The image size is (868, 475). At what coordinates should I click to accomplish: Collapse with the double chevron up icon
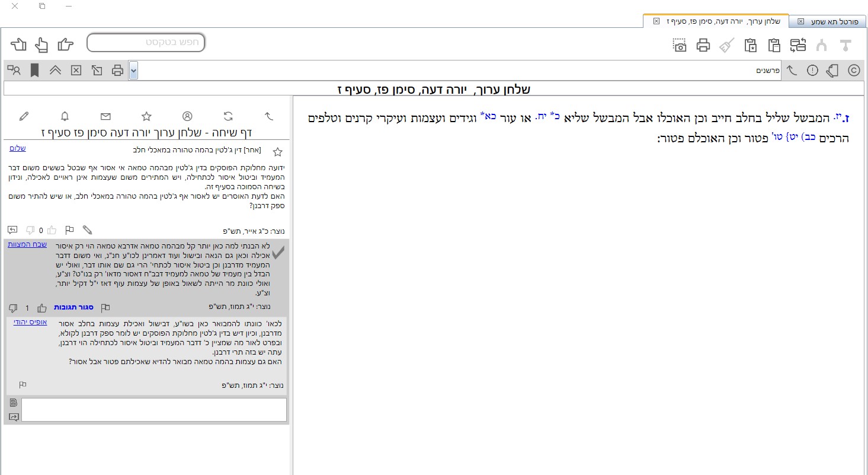(x=55, y=71)
